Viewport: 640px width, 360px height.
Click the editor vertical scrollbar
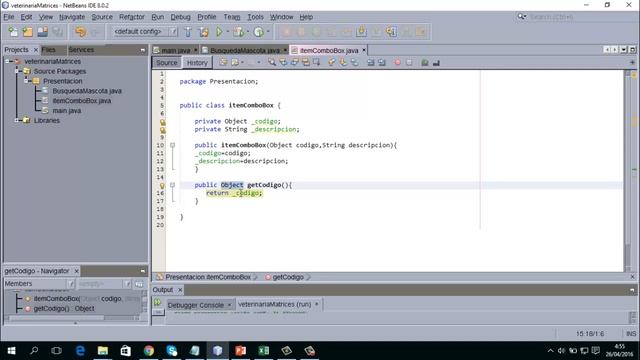[x=627, y=171]
